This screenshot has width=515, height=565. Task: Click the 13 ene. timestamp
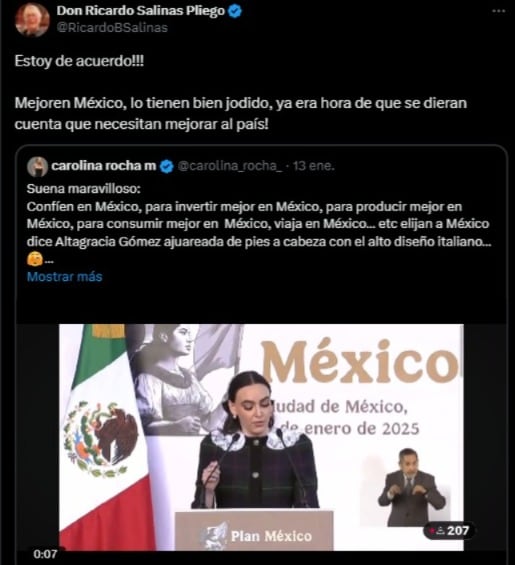coord(314,166)
